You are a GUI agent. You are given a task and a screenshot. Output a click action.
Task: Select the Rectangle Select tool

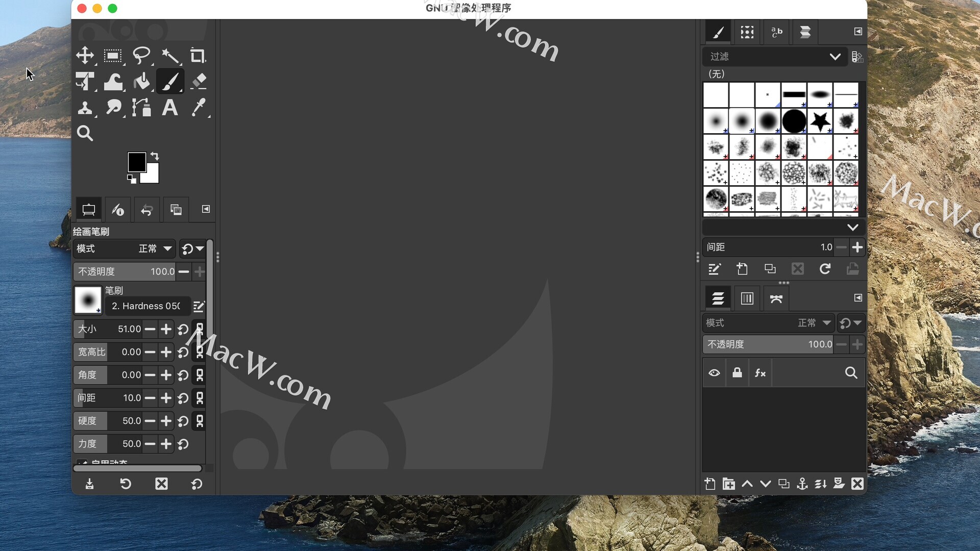[x=112, y=55]
